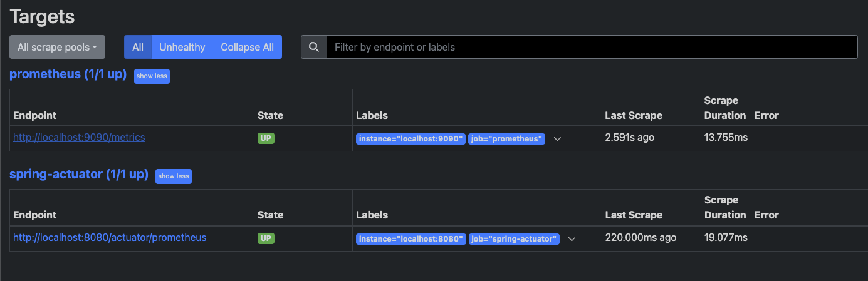Toggle the Unhealthy targets filter
The height and width of the screenshot is (281, 868).
[182, 47]
